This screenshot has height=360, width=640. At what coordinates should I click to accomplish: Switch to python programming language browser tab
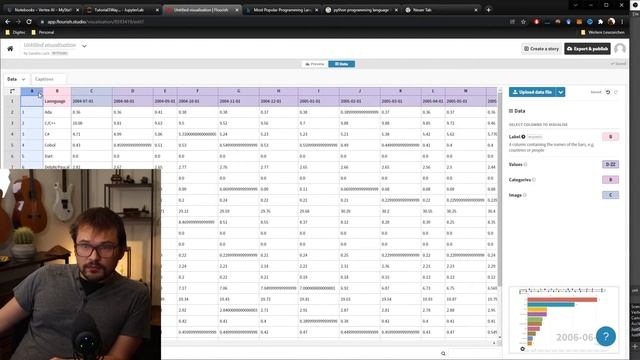[x=361, y=10]
